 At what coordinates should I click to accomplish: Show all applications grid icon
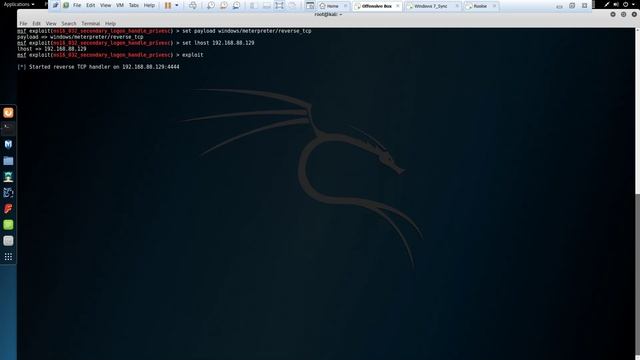pyautogui.click(x=8, y=257)
